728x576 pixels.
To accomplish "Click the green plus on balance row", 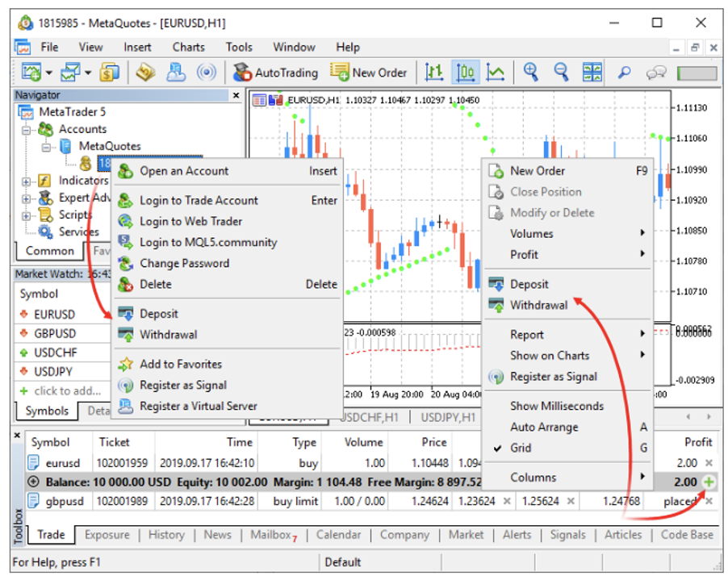I will (709, 482).
